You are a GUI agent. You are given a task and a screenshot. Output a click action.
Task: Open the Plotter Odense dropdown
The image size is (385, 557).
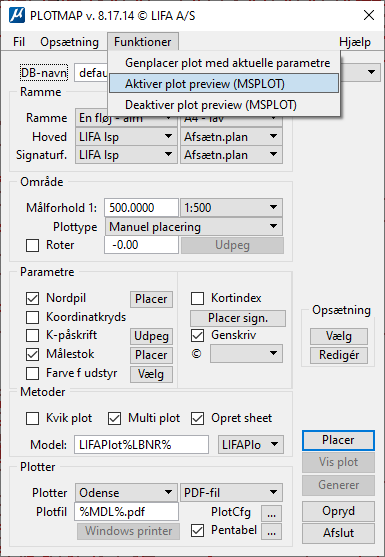pos(126,492)
